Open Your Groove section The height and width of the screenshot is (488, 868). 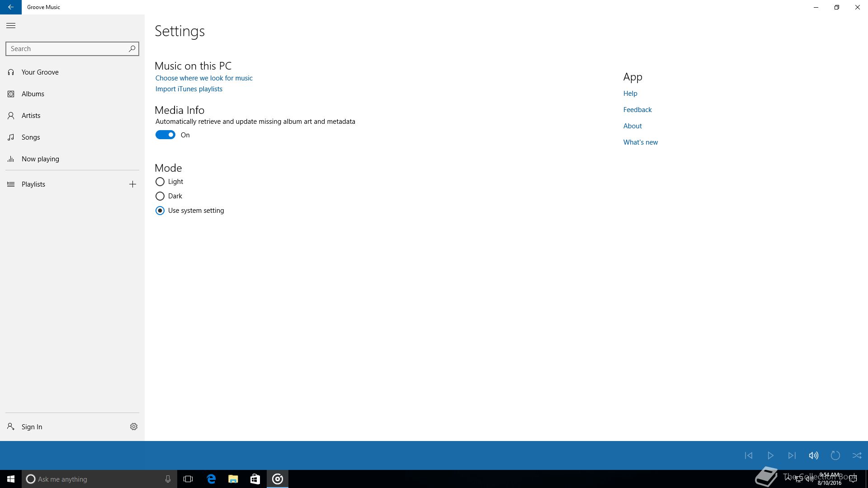click(x=72, y=72)
